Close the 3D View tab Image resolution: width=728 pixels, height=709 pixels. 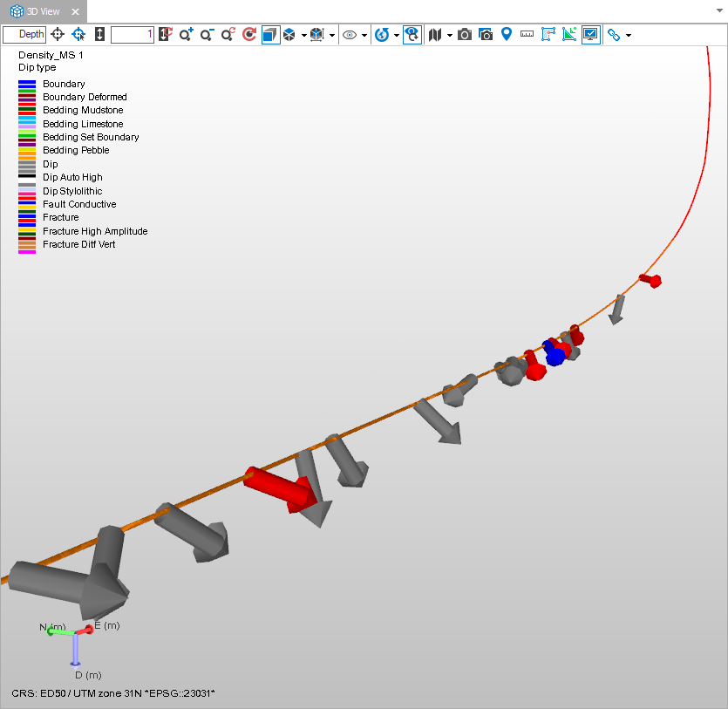pos(75,12)
